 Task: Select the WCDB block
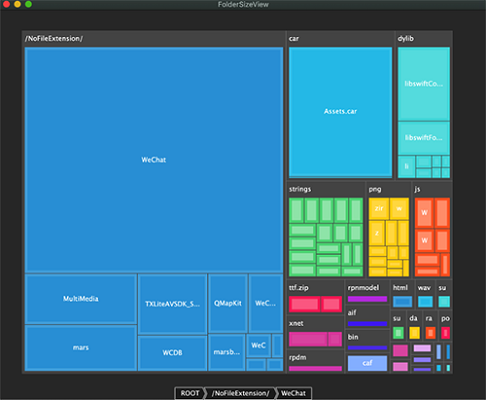pos(172,353)
